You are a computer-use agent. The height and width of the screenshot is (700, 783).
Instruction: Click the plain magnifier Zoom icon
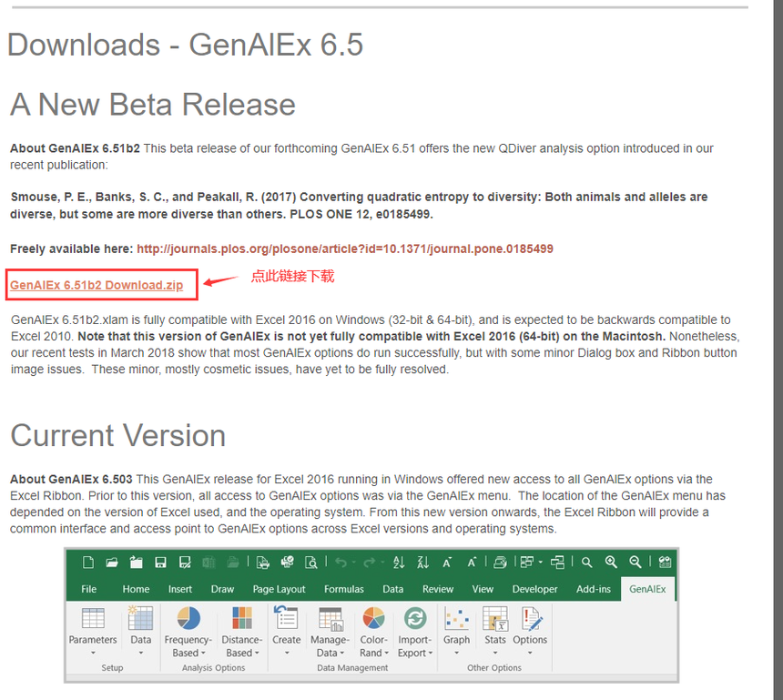[586, 563]
